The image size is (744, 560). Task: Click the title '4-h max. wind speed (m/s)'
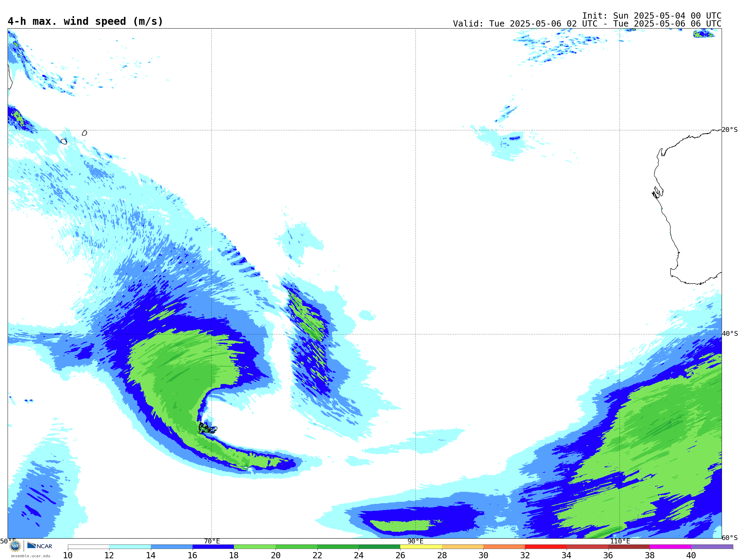[x=85, y=21]
